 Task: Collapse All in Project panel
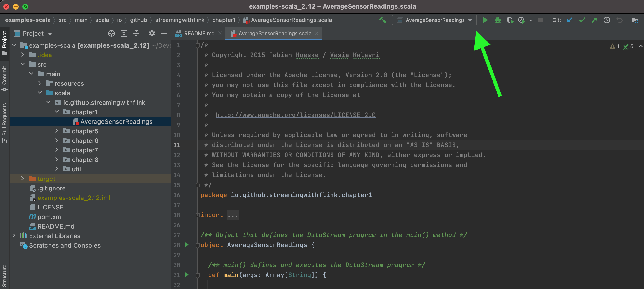[136, 34]
